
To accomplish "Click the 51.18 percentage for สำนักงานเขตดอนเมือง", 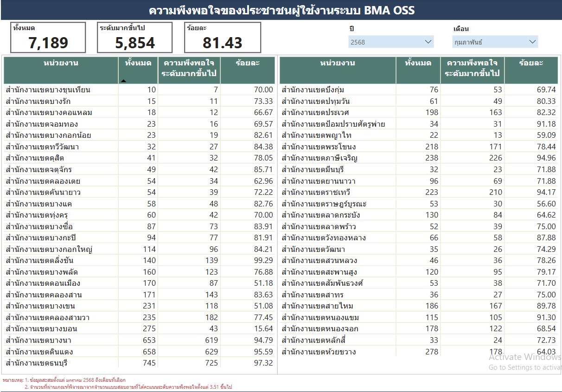I will coord(263,283).
